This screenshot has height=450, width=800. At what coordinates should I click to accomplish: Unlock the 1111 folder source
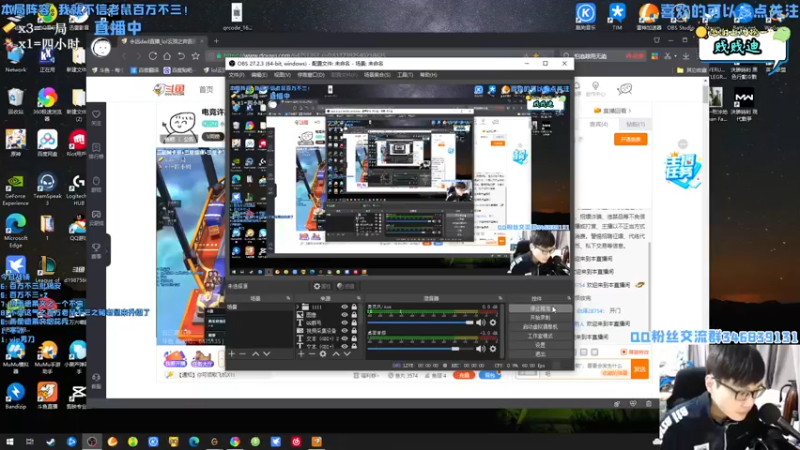point(354,307)
